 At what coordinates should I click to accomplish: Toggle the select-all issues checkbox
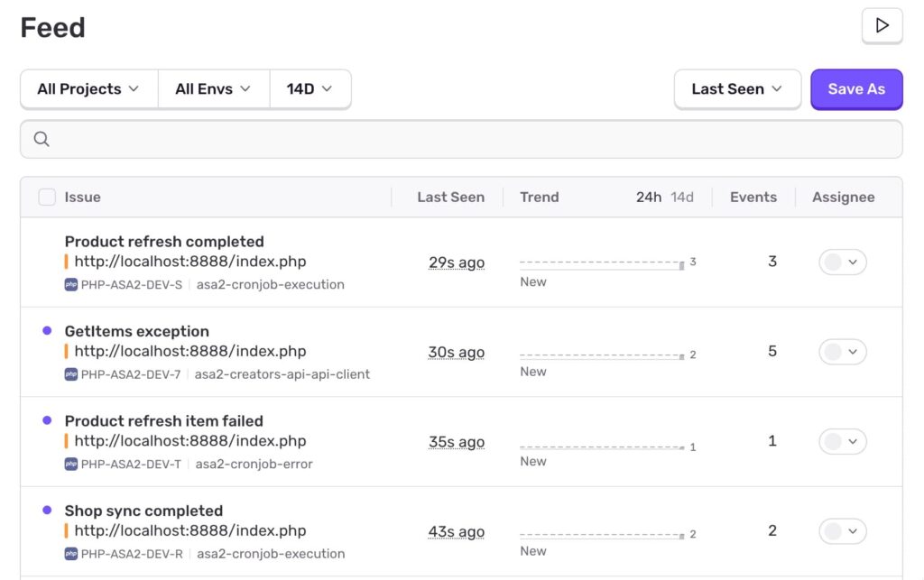[47, 198]
